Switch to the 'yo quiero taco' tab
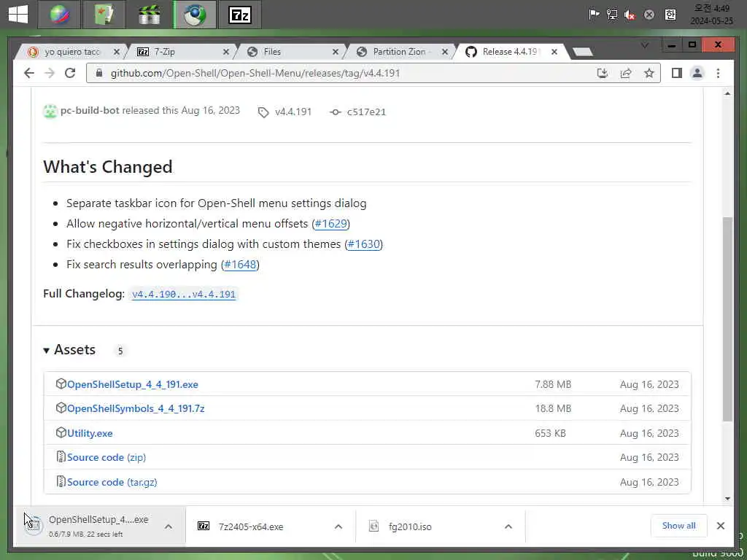 (x=71, y=52)
